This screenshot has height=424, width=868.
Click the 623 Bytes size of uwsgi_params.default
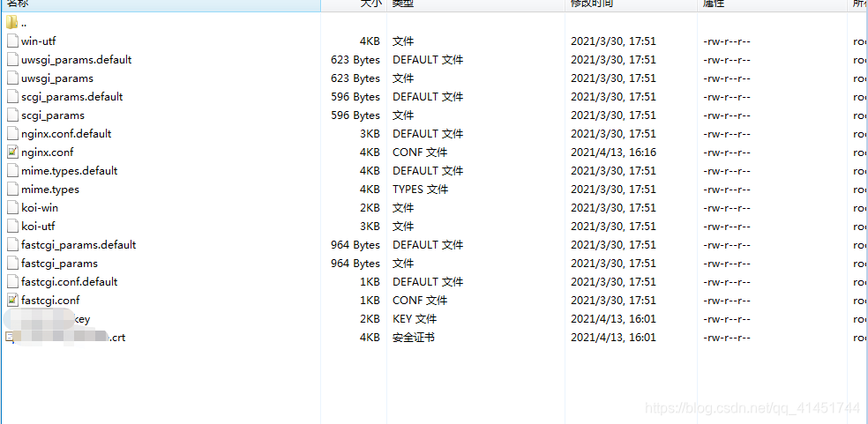[355, 60]
